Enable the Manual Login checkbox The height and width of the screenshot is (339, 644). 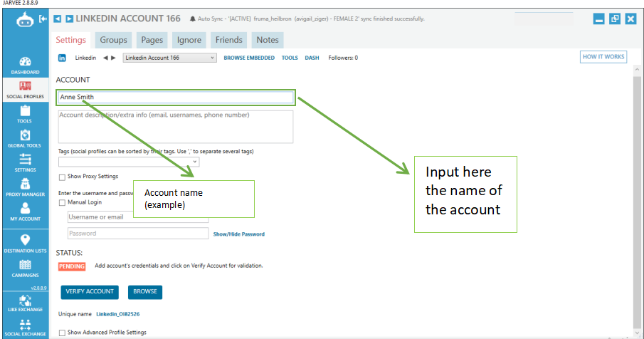tap(62, 202)
